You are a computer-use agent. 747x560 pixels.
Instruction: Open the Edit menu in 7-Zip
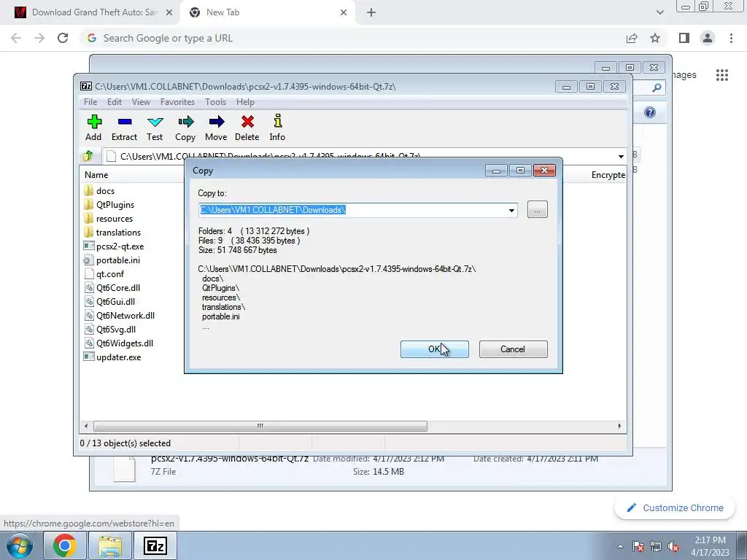click(x=115, y=102)
